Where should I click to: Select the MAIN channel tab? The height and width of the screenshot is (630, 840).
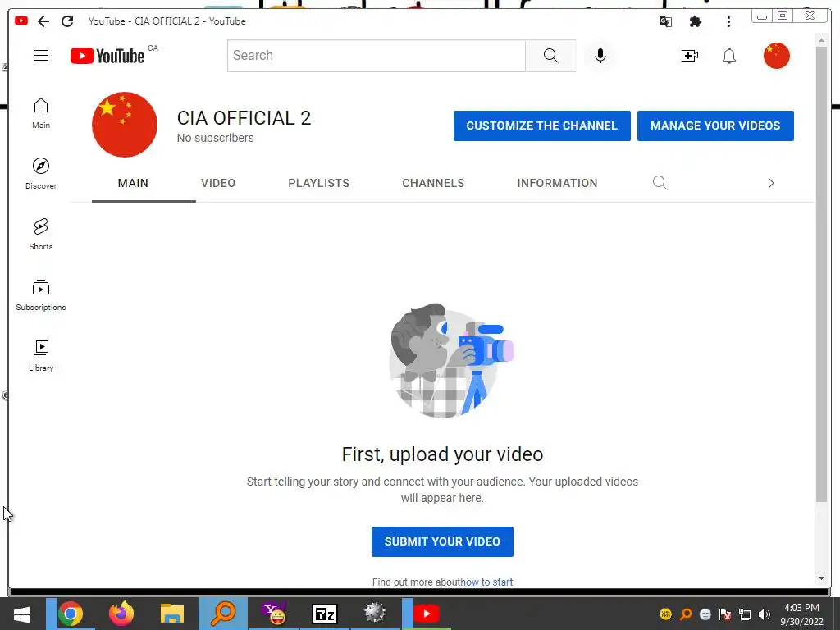tap(133, 183)
